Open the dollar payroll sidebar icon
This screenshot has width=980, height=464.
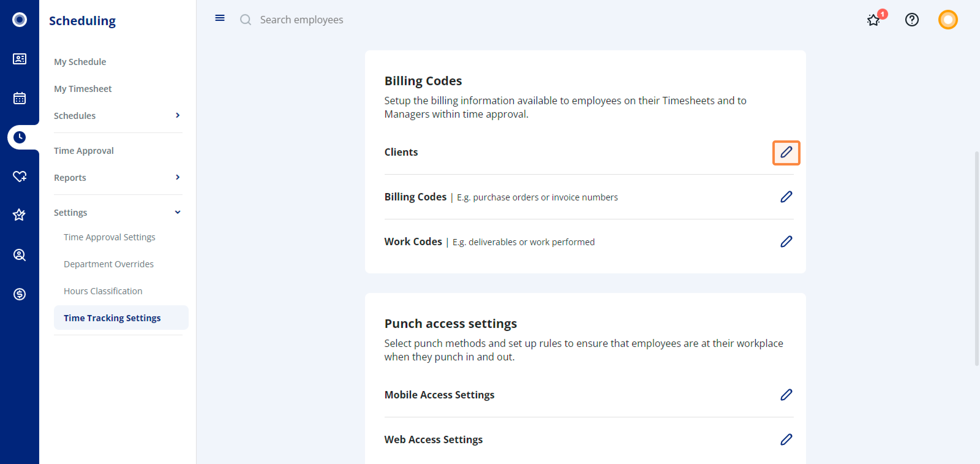(19, 294)
